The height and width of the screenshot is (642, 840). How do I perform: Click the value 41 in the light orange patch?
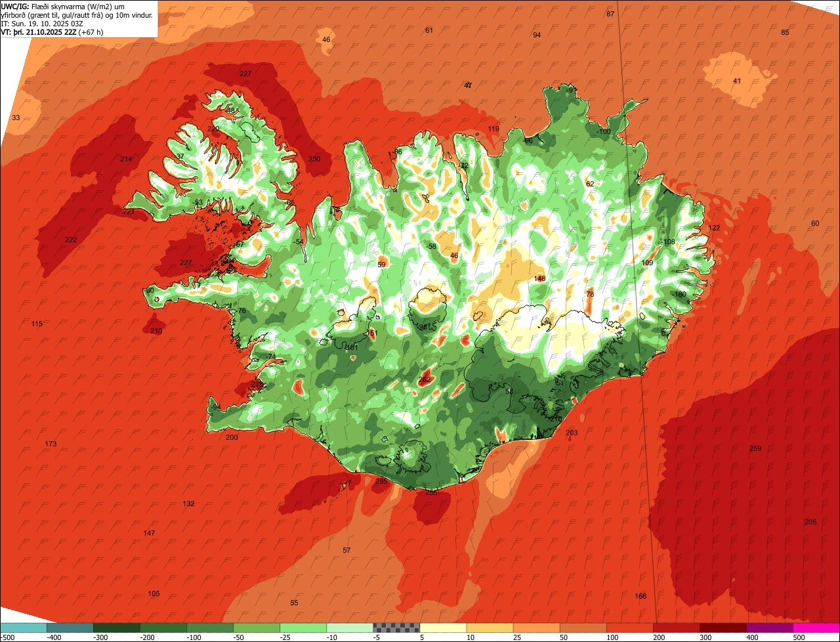pos(737,81)
